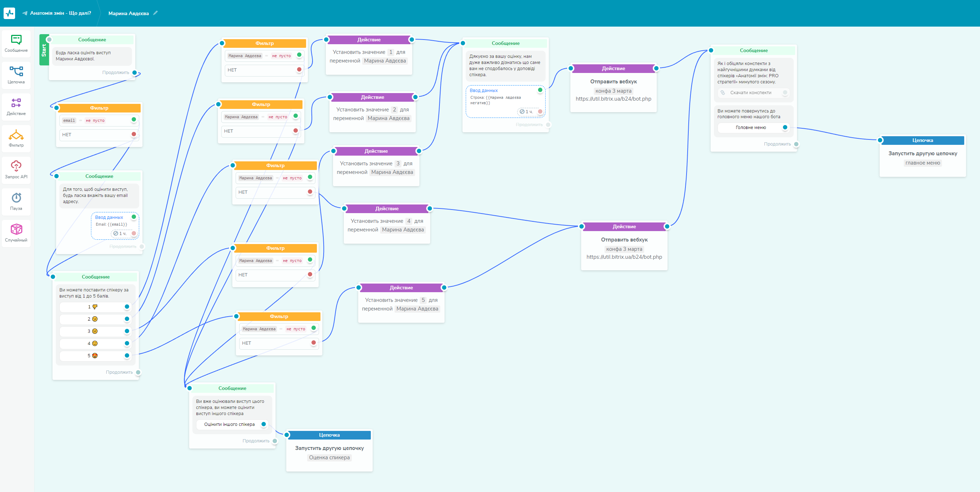Click message text Будь ласка оцініть виступ
The height and width of the screenshot is (492, 980).
pyautogui.click(x=83, y=55)
